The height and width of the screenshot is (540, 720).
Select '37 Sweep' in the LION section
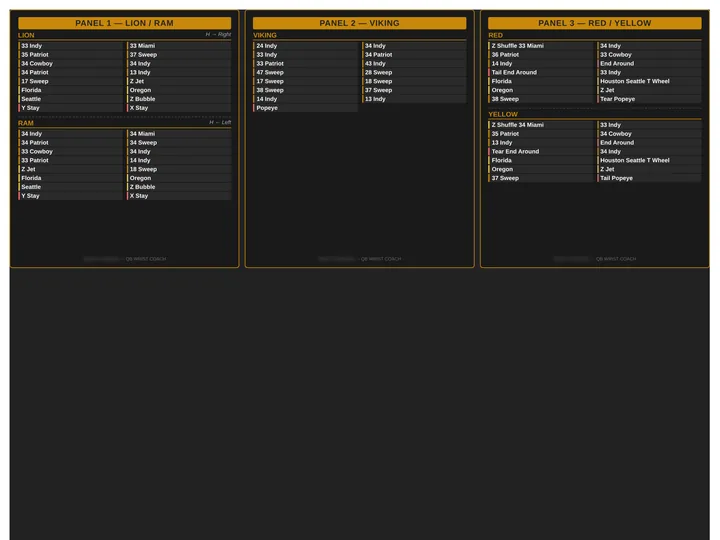pyautogui.click(x=179, y=54)
